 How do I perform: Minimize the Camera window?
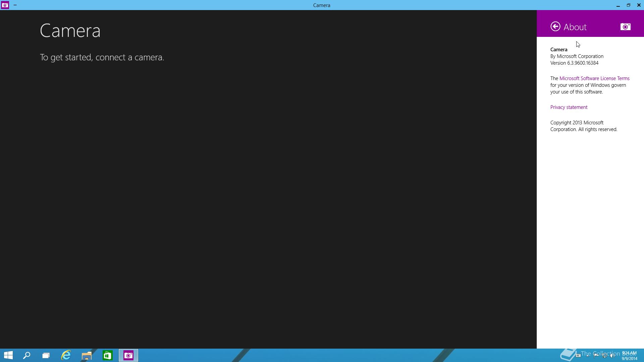[x=618, y=5]
